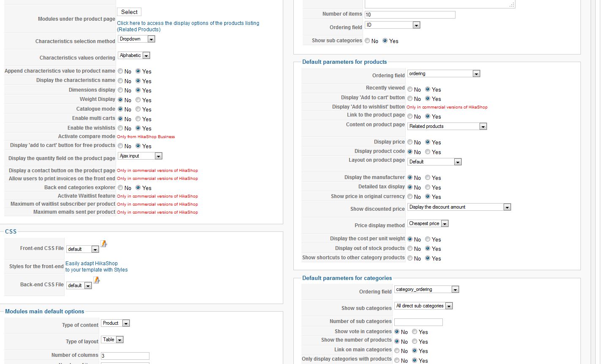
Task: Set Weight Display to Yes
Action: [x=138, y=100]
